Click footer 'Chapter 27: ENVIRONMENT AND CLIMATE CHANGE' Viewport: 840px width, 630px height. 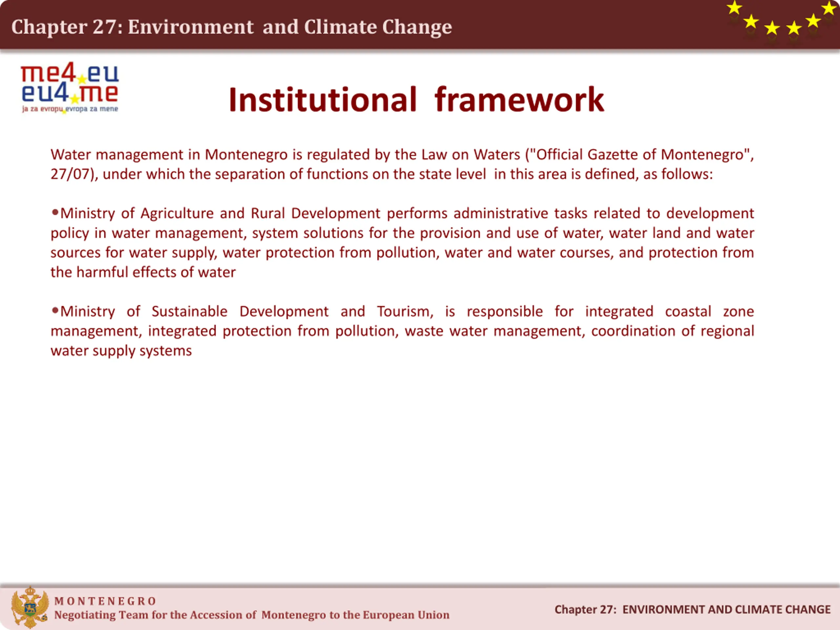point(693,610)
